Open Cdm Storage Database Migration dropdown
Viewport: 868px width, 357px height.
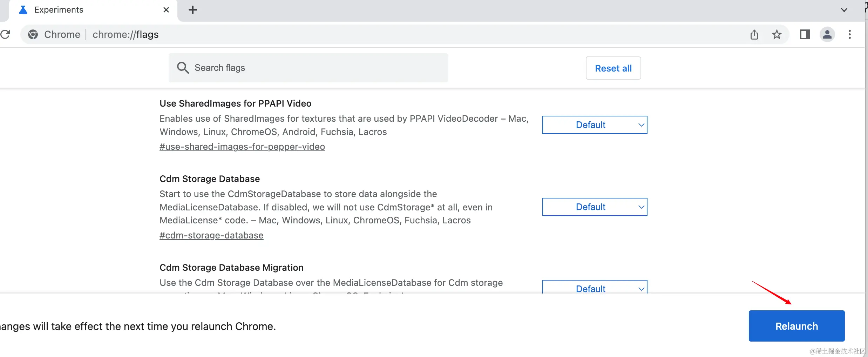tap(595, 288)
